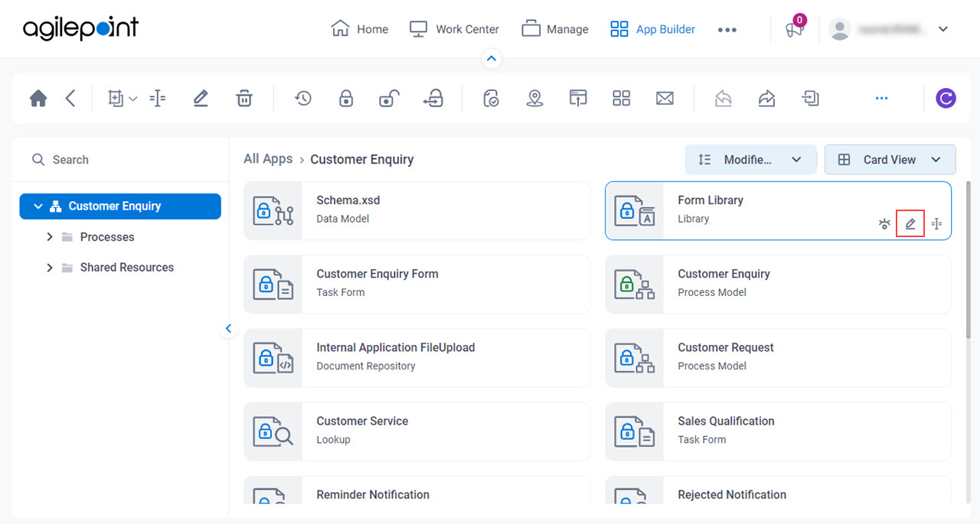Open the top navigation three-dots menu
The width and height of the screenshot is (980, 524).
(727, 30)
